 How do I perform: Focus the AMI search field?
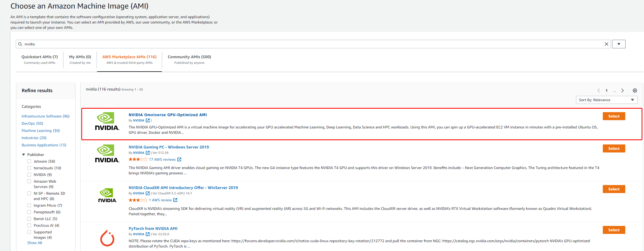pyautogui.click(x=313, y=44)
